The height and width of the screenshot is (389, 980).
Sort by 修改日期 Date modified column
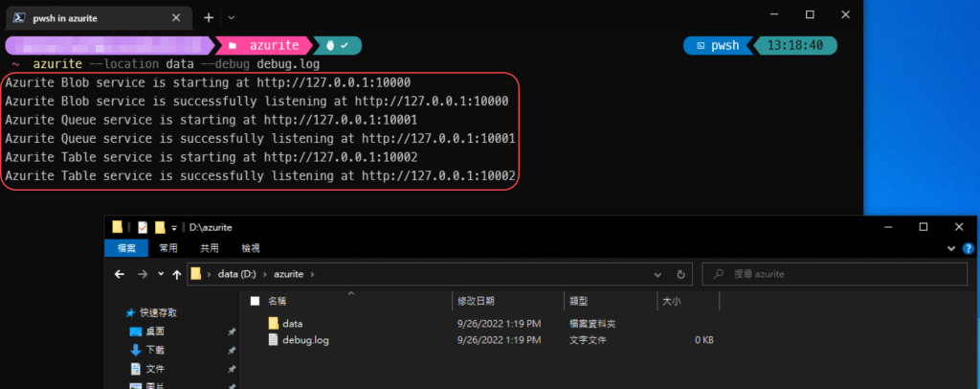pos(477,301)
